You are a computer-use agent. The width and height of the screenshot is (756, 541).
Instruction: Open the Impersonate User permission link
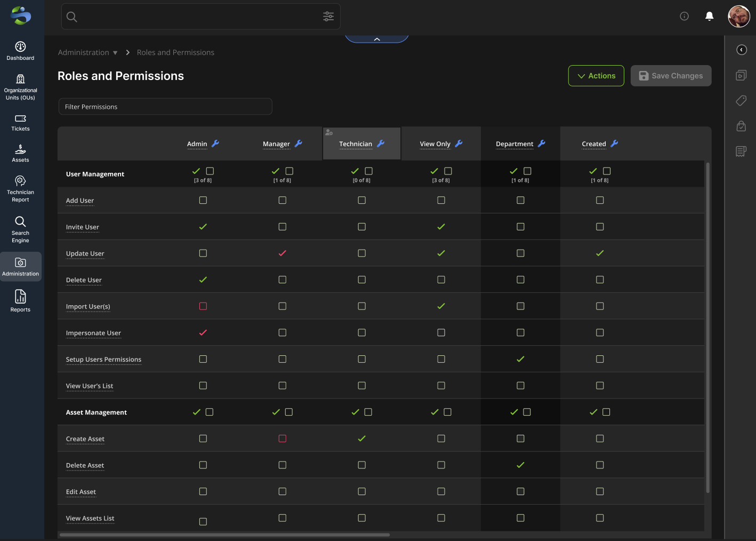point(93,333)
